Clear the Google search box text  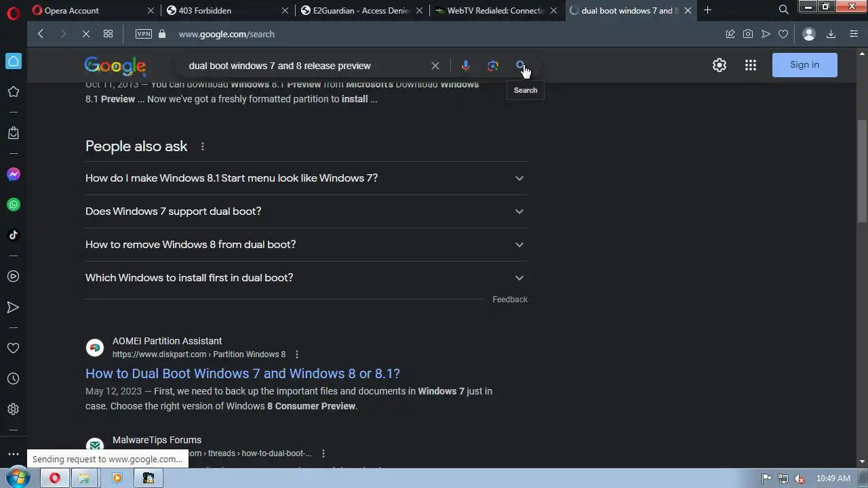click(435, 66)
